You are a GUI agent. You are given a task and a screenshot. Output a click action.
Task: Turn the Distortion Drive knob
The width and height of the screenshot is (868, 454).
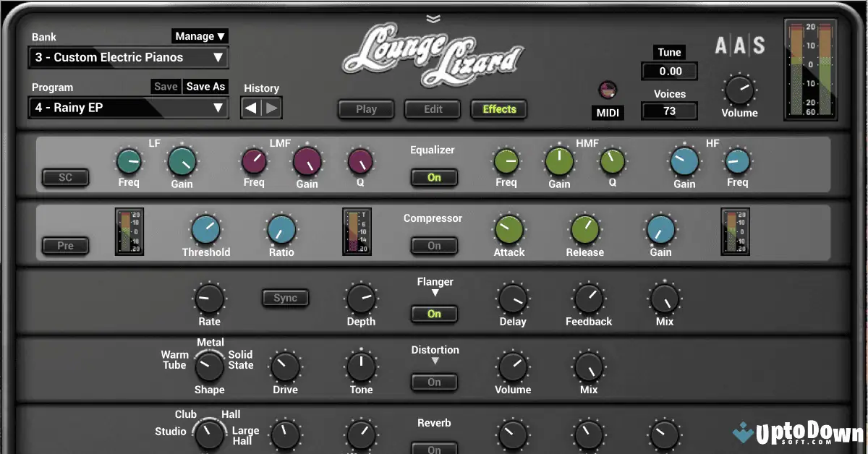pyautogui.click(x=285, y=367)
